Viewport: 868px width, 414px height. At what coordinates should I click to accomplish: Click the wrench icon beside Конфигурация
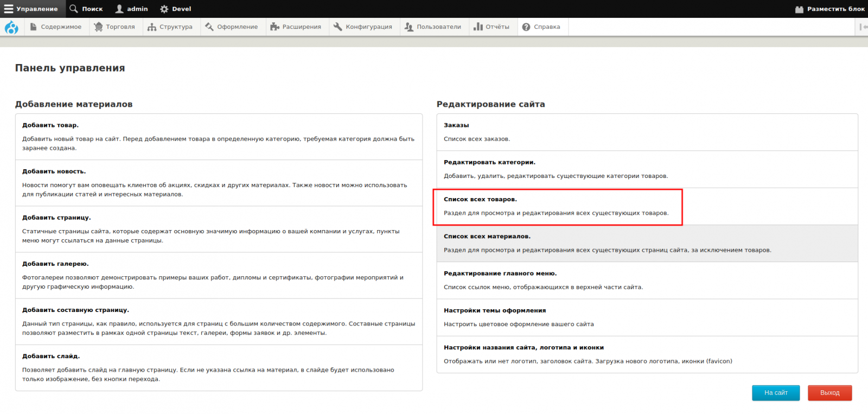point(338,27)
